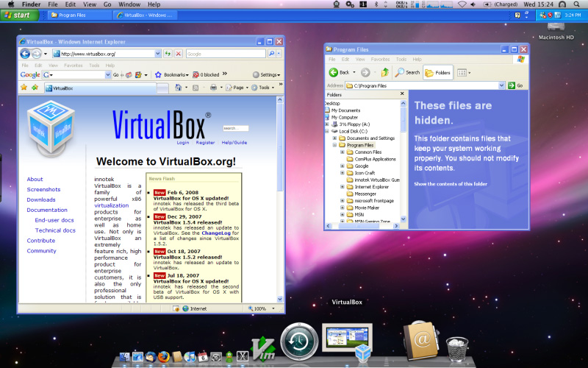The width and height of the screenshot is (588, 368).
Task: Click the IE Home icon
Action: [179, 88]
